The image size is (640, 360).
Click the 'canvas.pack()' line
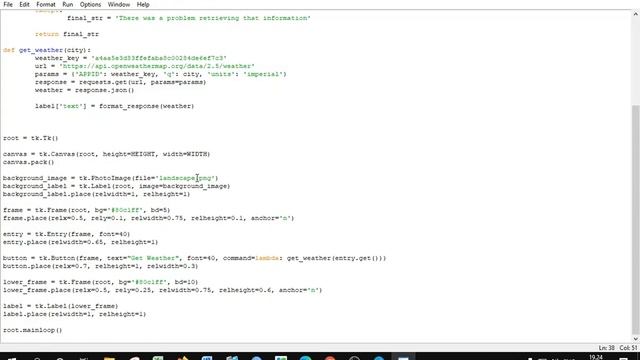(x=29, y=162)
